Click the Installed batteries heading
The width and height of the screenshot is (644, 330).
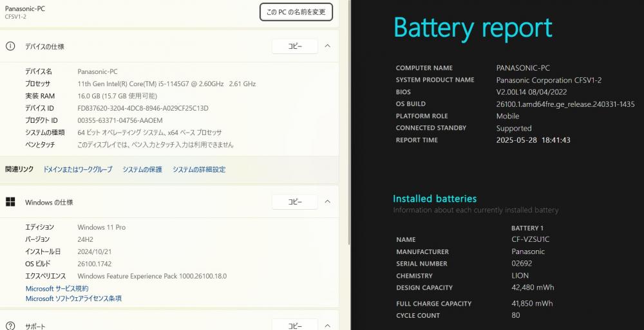pyautogui.click(x=435, y=199)
